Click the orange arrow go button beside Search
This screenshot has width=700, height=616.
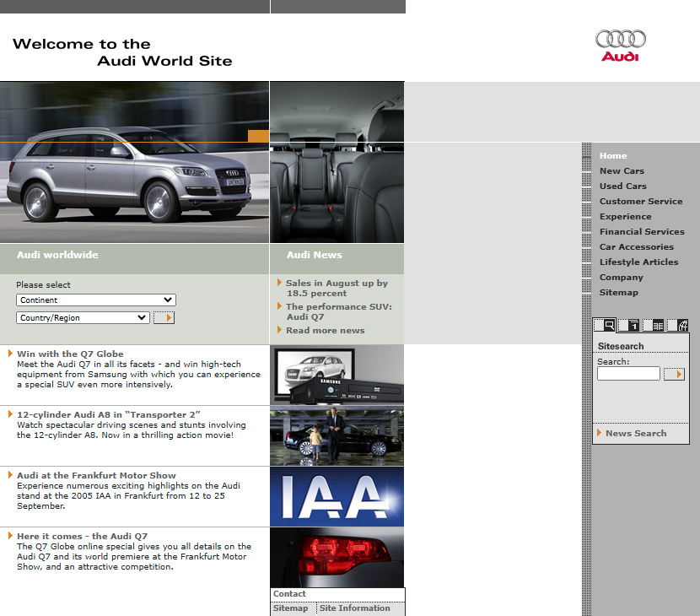click(x=674, y=374)
